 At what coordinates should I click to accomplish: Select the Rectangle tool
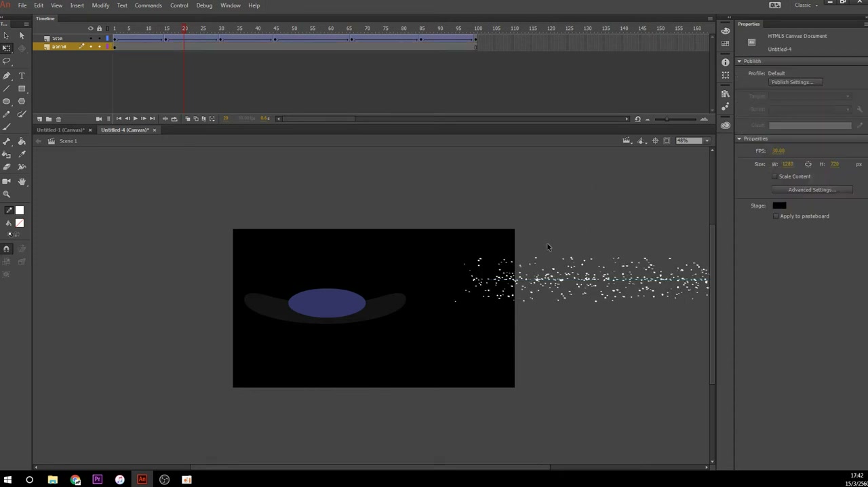[x=22, y=89]
